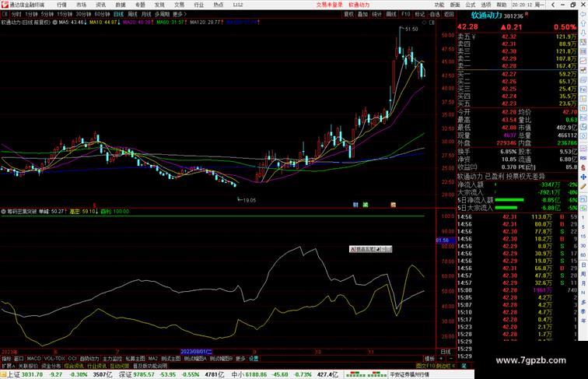
Task: Click the blue left-arrow icon in right sidebar
Action: click(583, 14)
